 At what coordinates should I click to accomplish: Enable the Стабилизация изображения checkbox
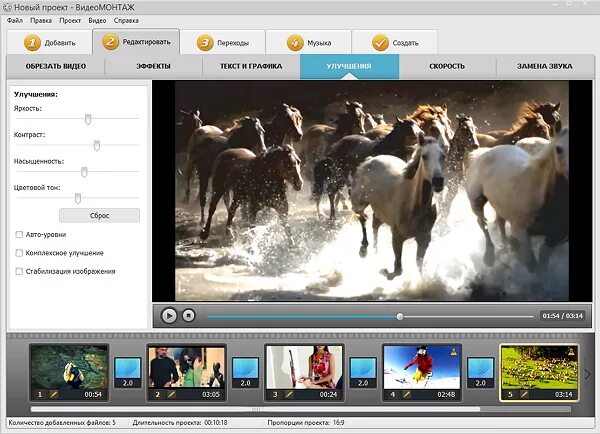pyautogui.click(x=19, y=271)
